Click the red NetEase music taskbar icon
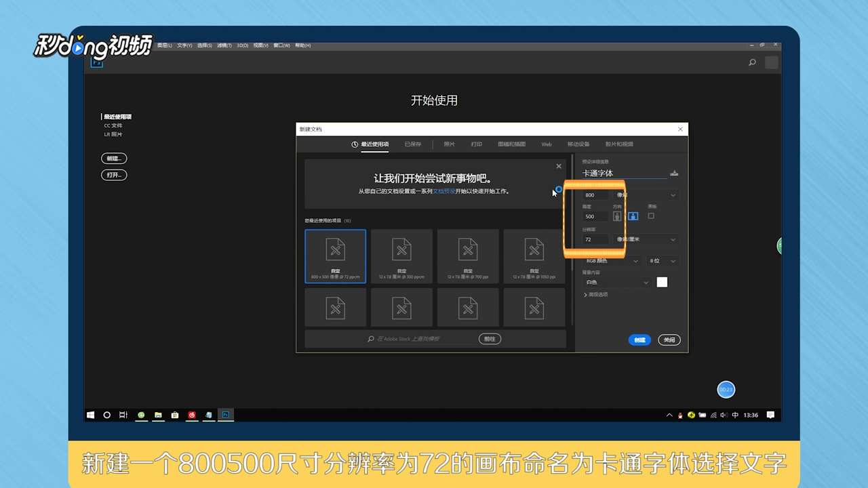Screen dimensions: 868x488 (192, 415)
